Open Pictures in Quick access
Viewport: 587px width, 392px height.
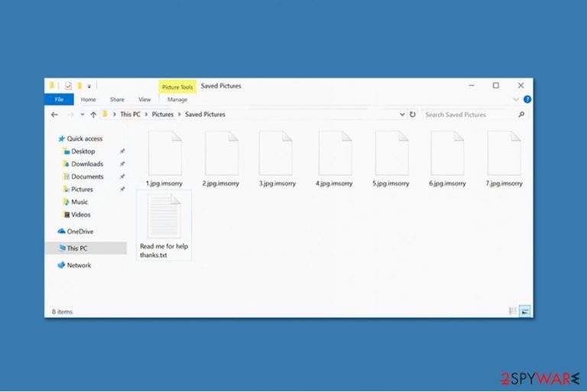[82, 190]
